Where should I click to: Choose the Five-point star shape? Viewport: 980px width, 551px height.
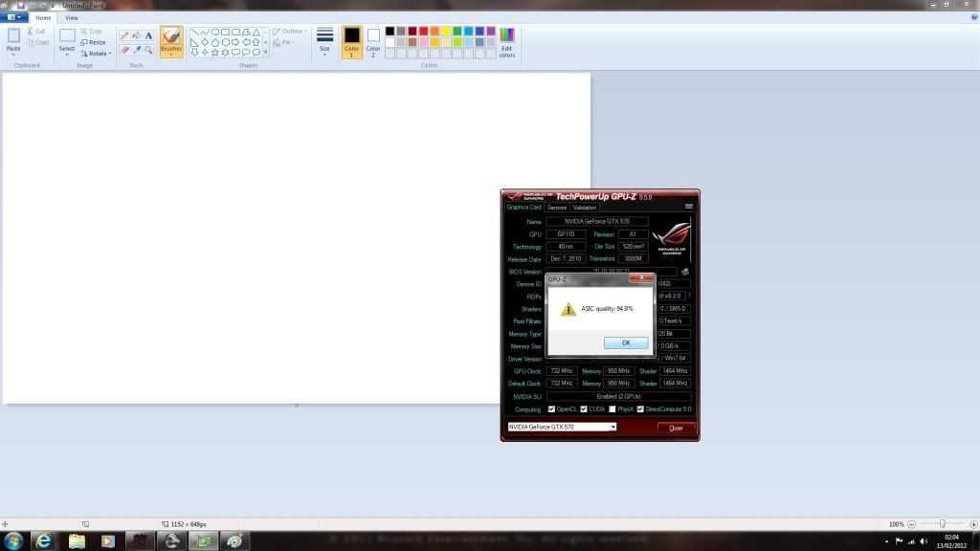(215, 53)
